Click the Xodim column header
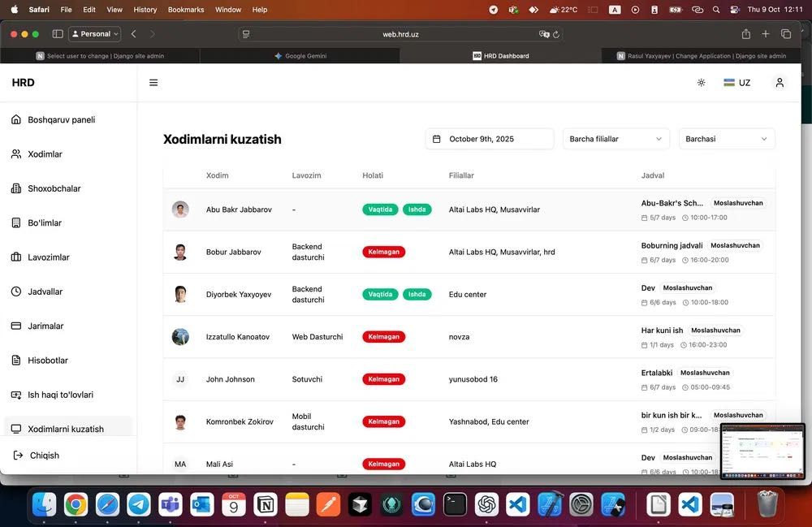Image resolution: width=812 pixels, height=527 pixels. click(x=218, y=175)
